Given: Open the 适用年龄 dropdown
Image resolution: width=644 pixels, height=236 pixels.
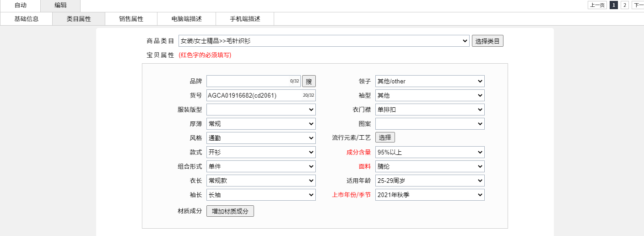Looking at the screenshot, I should tap(429, 181).
